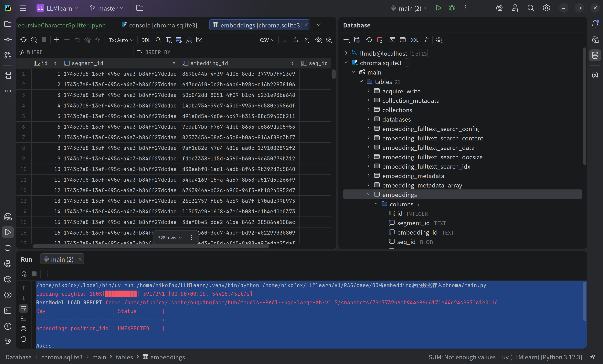Screen dimensions: 603x364
Task: Switch to console [chroma.sqlite3] tab
Action: [x=163, y=25]
